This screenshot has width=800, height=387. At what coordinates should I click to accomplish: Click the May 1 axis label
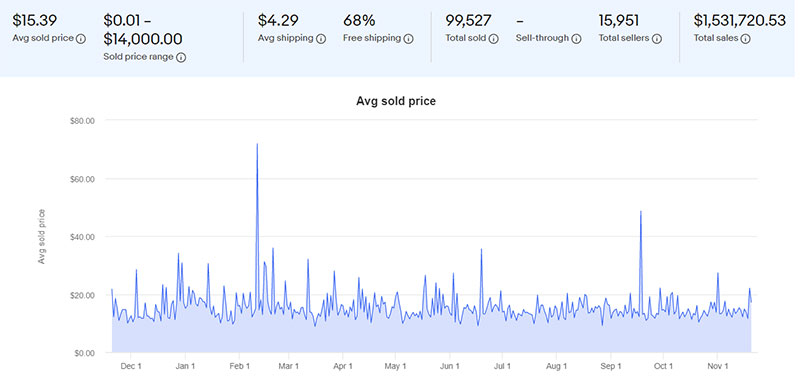tap(395, 366)
